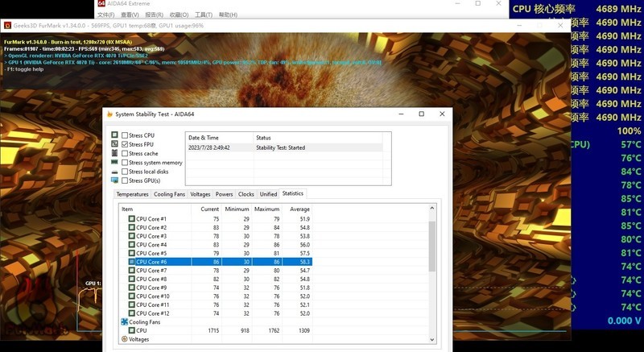Viewport: 644px width, 352px height.
Task: Click the Cooling Fans category fan icon
Action: pos(124,322)
